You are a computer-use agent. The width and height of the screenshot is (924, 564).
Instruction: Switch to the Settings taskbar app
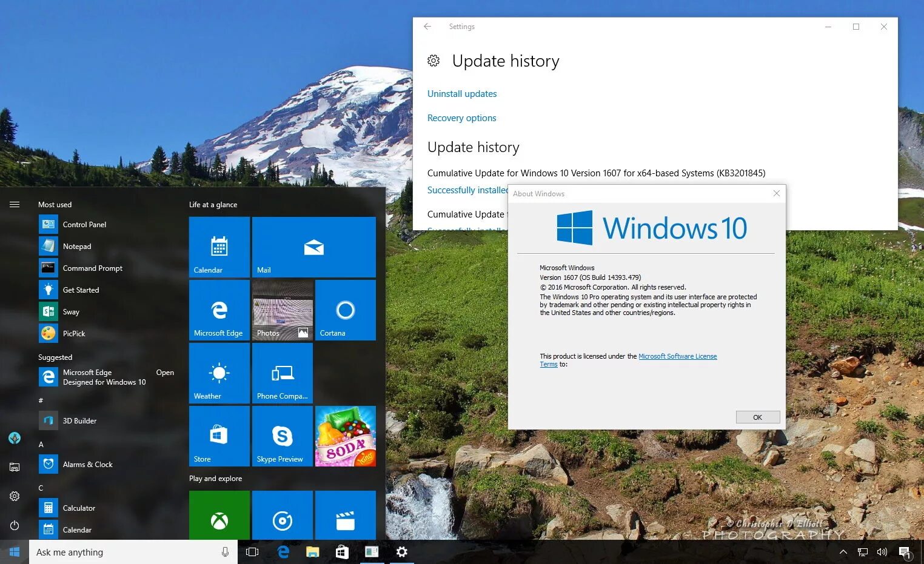pyautogui.click(x=401, y=552)
